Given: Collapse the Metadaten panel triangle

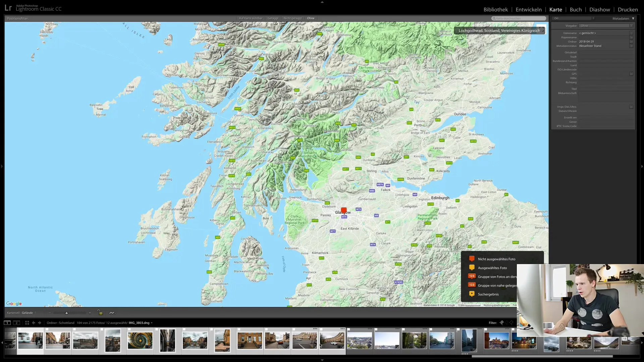Looking at the screenshot, I should point(633,18).
